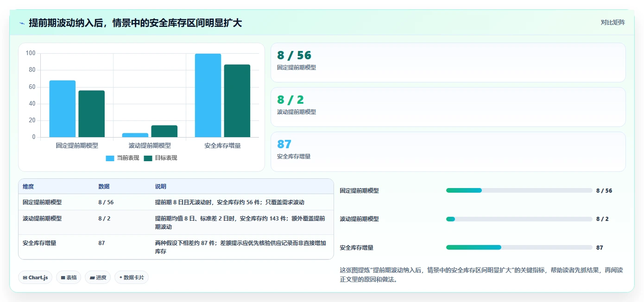The height and width of the screenshot is (302, 644).
Task: Click progress row label 波动提前期模型
Action: click(359, 219)
